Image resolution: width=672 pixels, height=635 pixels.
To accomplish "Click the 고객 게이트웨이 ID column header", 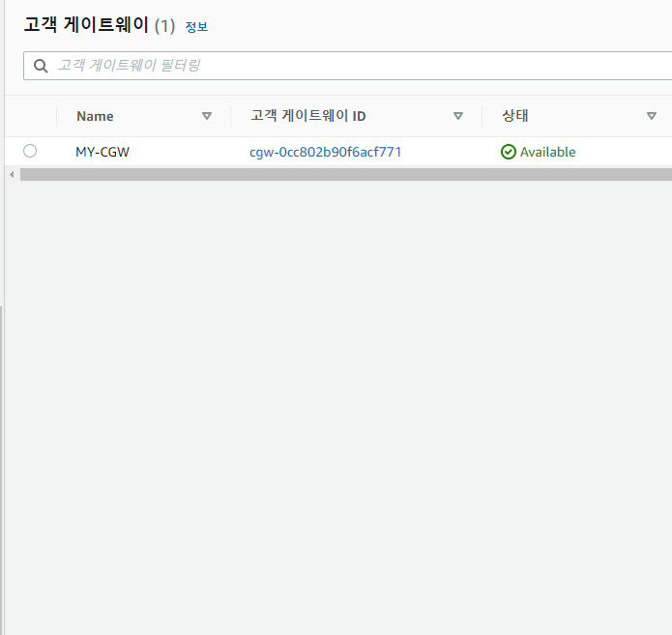I will (308, 116).
